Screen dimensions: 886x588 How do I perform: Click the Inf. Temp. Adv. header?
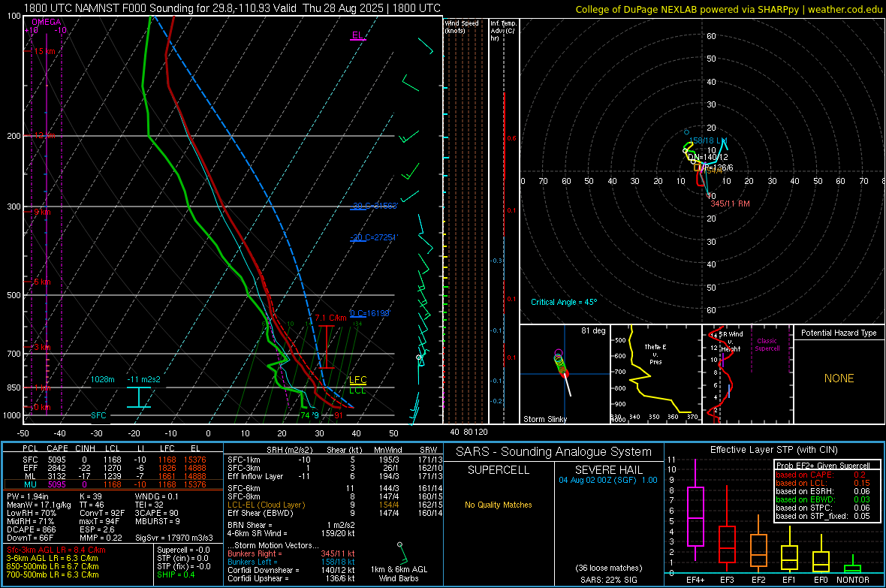click(503, 31)
